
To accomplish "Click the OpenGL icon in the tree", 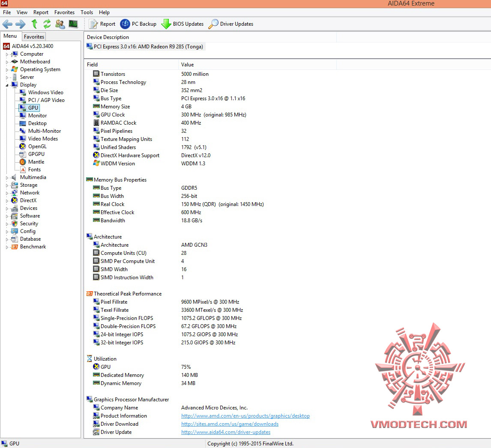I will point(23,146).
